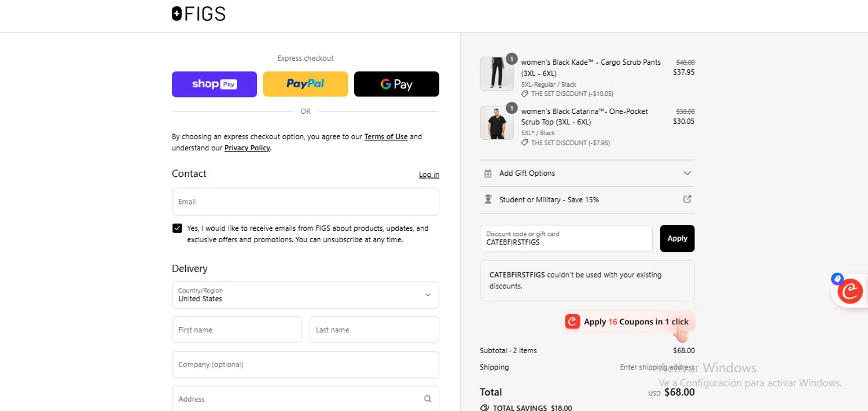
Task: Open Student or Military external link icon
Action: (687, 199)
